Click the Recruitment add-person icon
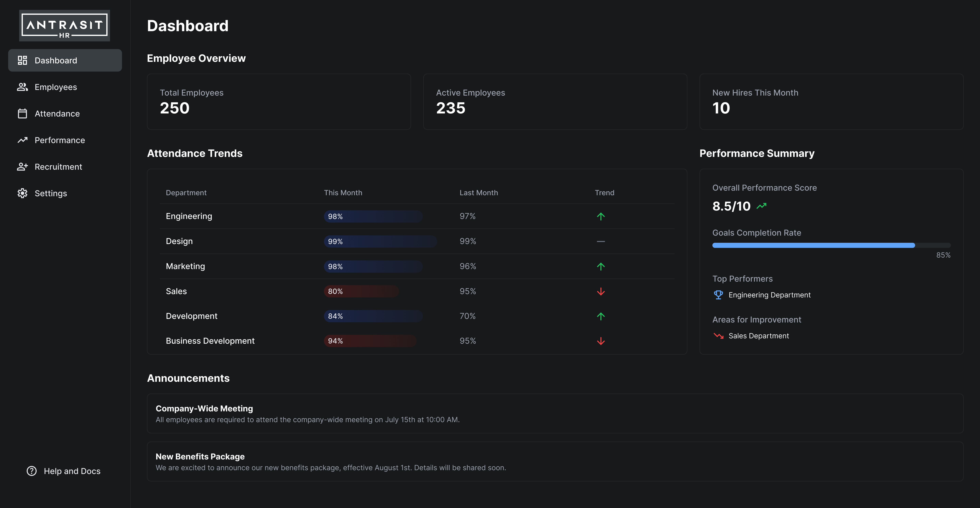 pos(22,167)
